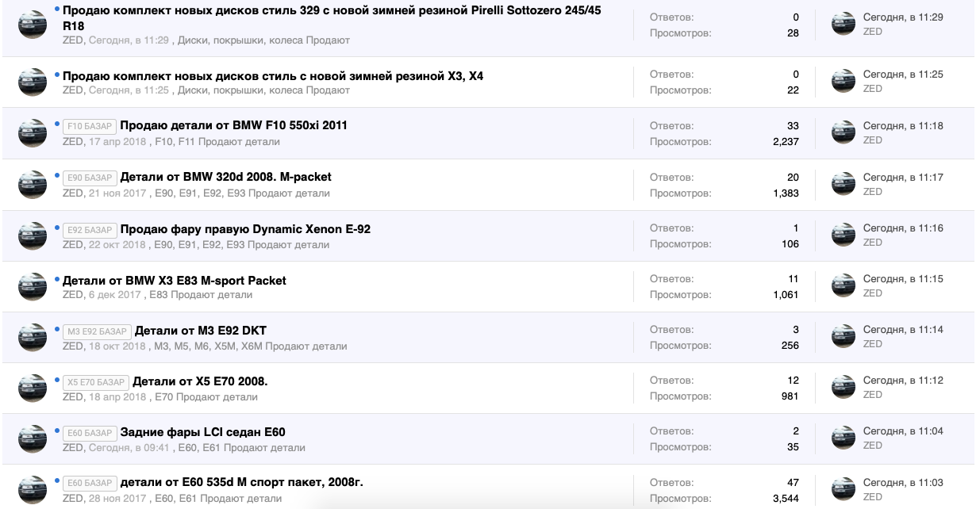Image resolution: width=980 pixels, height=509 pixels.
Task: Open 'Задние фары LCI седан E60' thread
Action: click(x=202, y=432)
